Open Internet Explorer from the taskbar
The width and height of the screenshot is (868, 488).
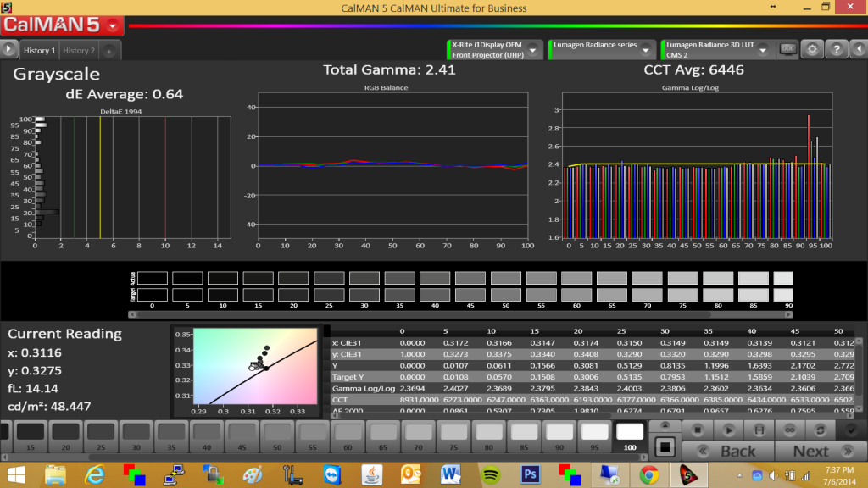tap(95, 474)
